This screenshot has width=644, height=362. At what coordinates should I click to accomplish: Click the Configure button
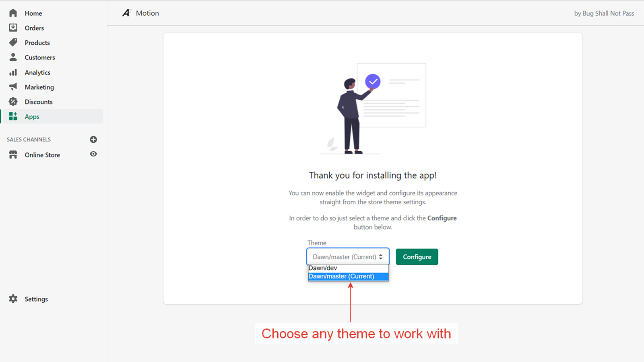(417, 257)
